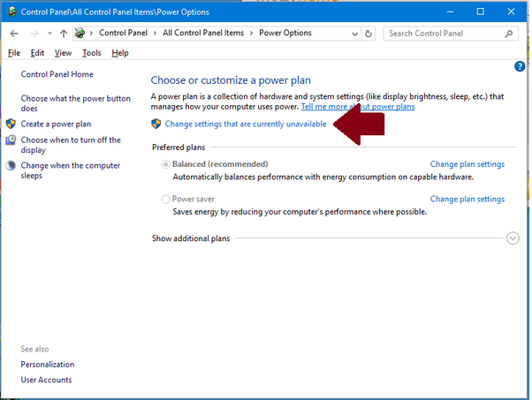Select the Balanced (recommended) power plan
The height and width of the screenshot is (400, 532).
166,165
